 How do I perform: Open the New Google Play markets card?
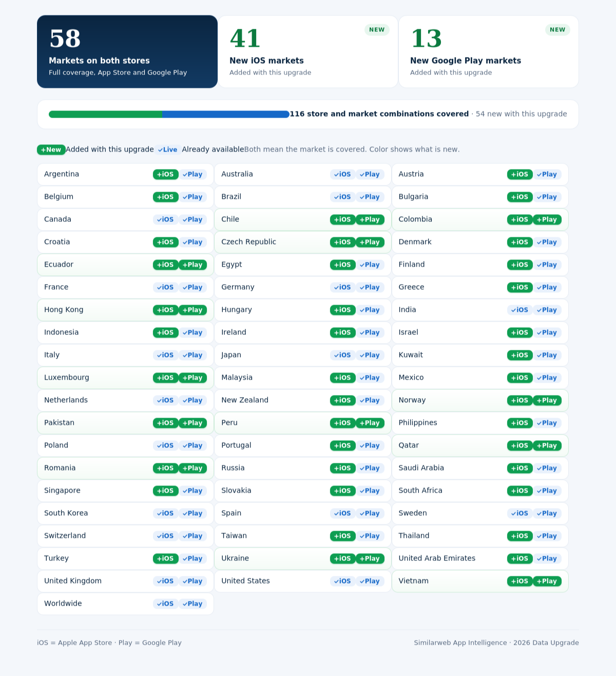point(489,51)
